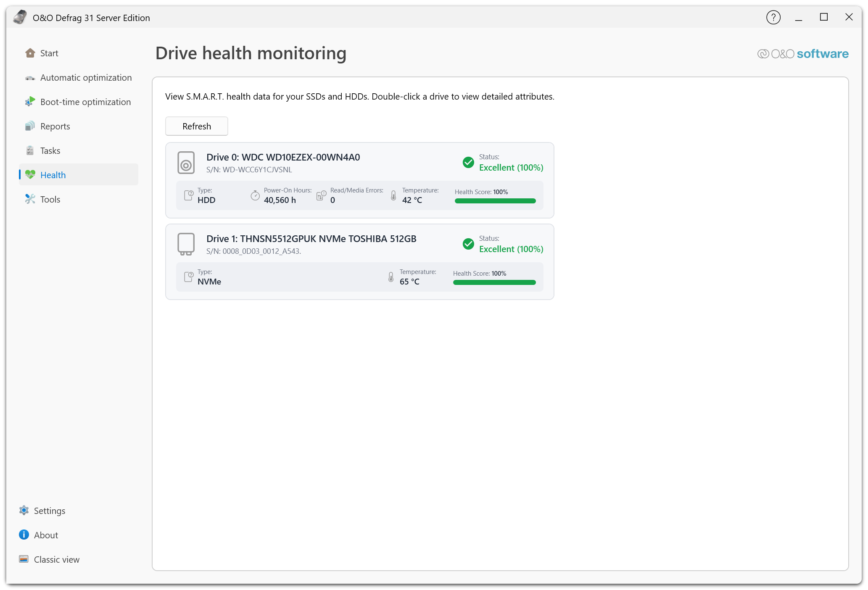Click the O&O software logo link
The width and height of the screenshot is (868, 590).
(803, 54)
